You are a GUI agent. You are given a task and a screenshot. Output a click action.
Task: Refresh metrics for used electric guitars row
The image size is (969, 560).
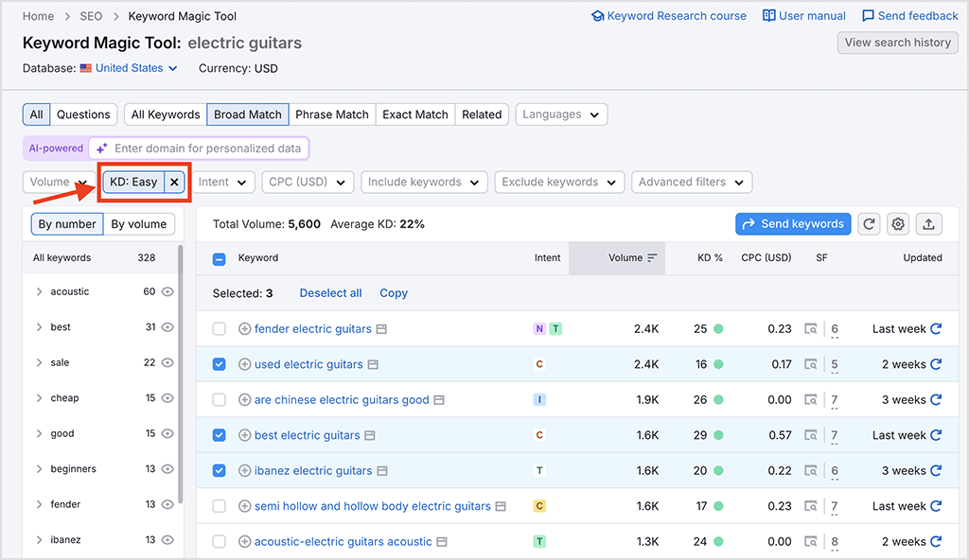pyautogui.click(x=936, y=364)
